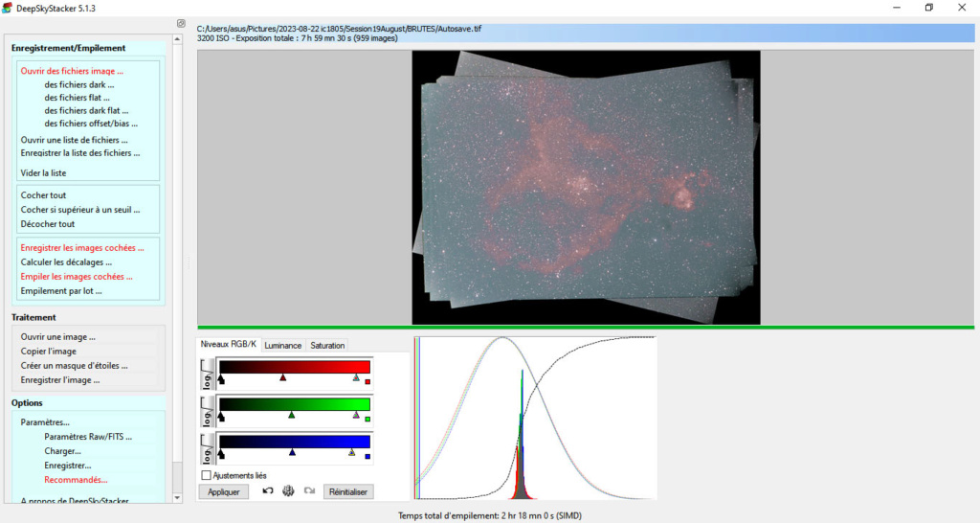The height and width of the screenshot is (523, 980).
Task: Click Empiler les images cochées
Action: (x=77, y=277)
